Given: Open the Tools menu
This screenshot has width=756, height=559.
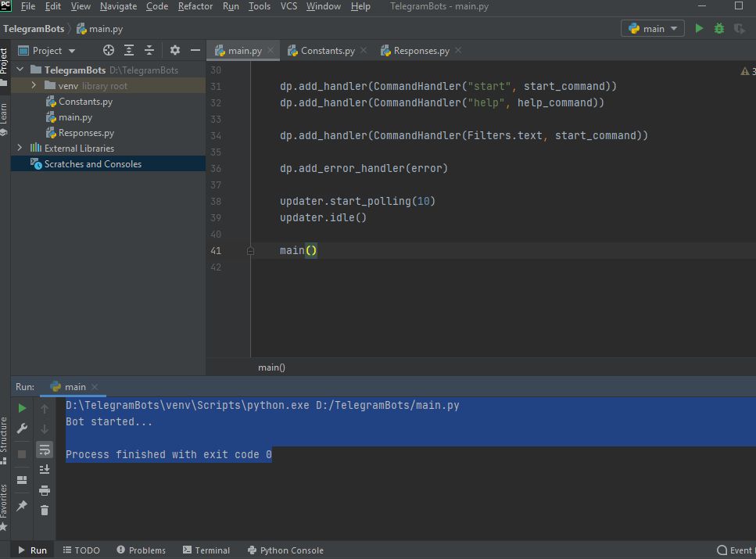Looking at the screenshot, I should click(260, 6).
